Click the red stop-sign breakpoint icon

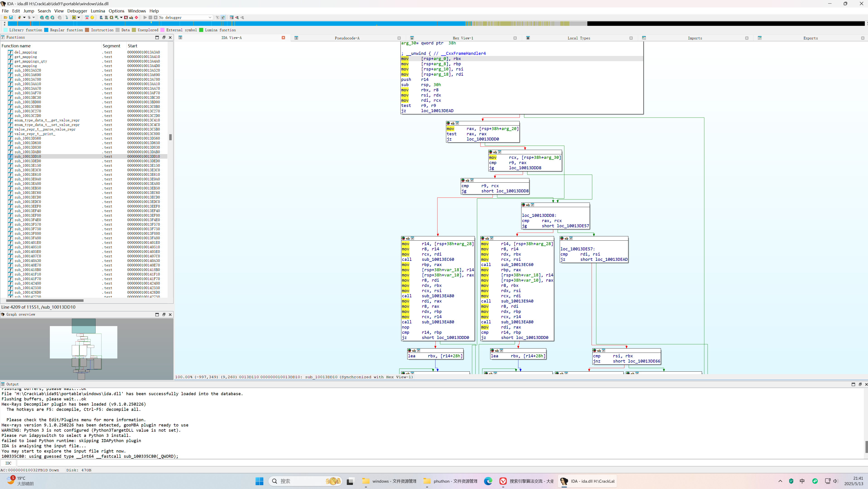click(x=136, y=17)
